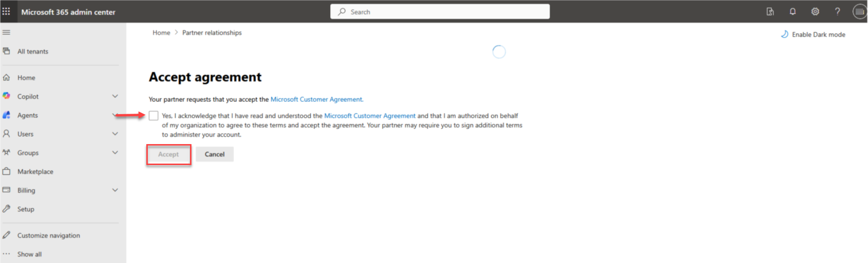Expand the Users menu chevron

[x=115, y=134]
